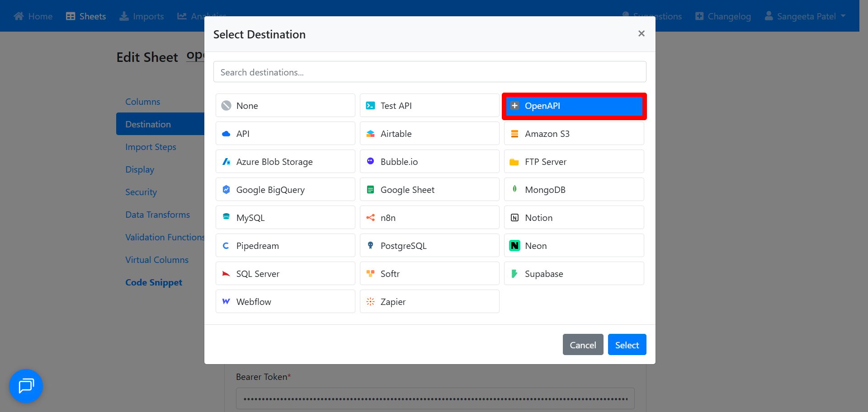Image resolution: width=868 pixels, height=412 pixels.
Task: Choose the Softr destination
Action: pos(429,273)
